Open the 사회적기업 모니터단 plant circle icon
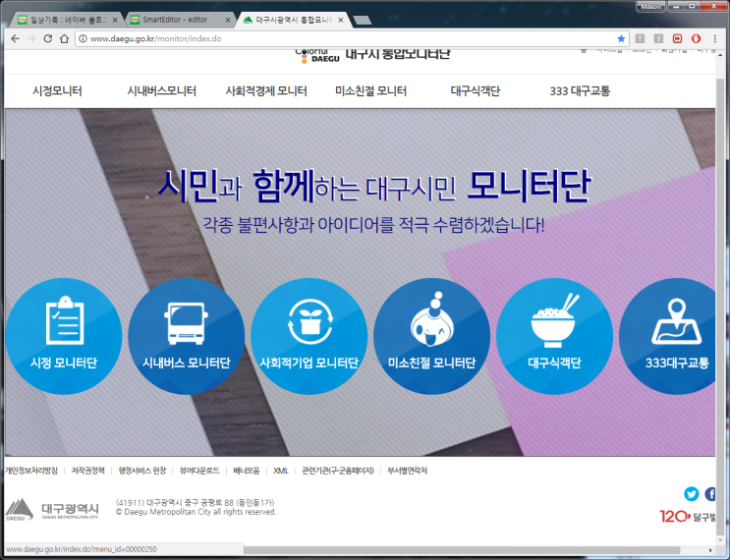Image resolution: width=730 pixels, height=560 pixels. (x=309, y=336)
